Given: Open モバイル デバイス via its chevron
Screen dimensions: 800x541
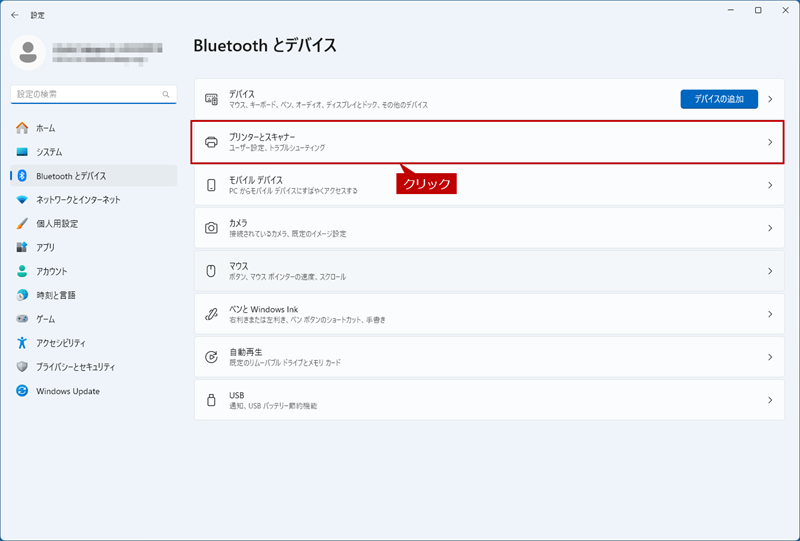Looking at the screenshot, I should pyautogui.click(x=770, y=185).
